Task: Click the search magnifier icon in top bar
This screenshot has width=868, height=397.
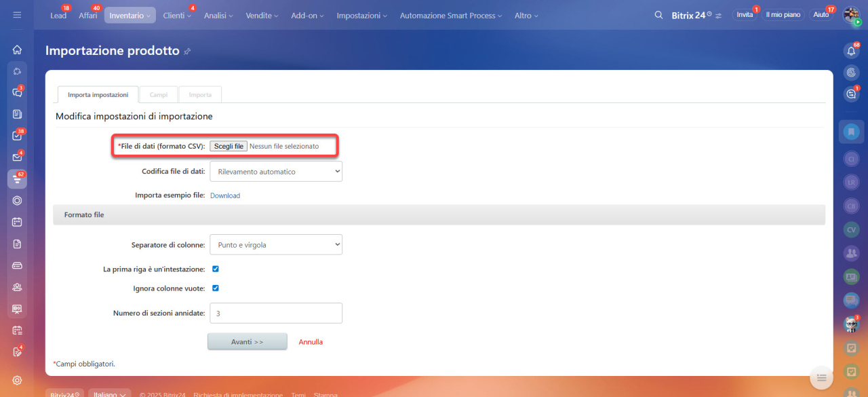Action: pyautogui.click(x=658, y=15)
